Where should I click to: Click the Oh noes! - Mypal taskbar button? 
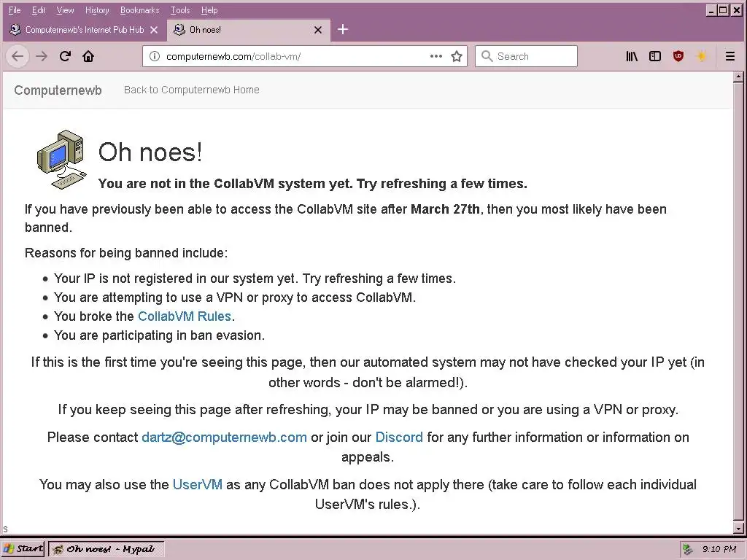pos(106,549)
